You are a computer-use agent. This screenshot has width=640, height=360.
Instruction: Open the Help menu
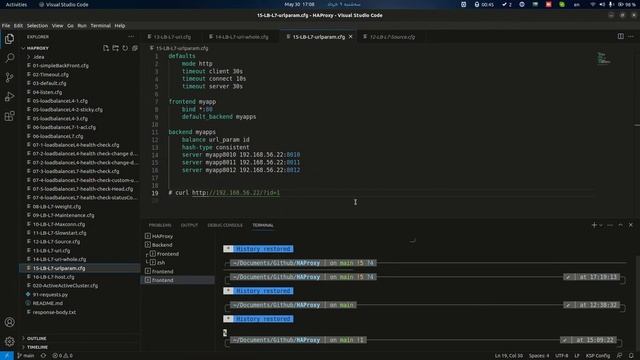tap(120, 25)
